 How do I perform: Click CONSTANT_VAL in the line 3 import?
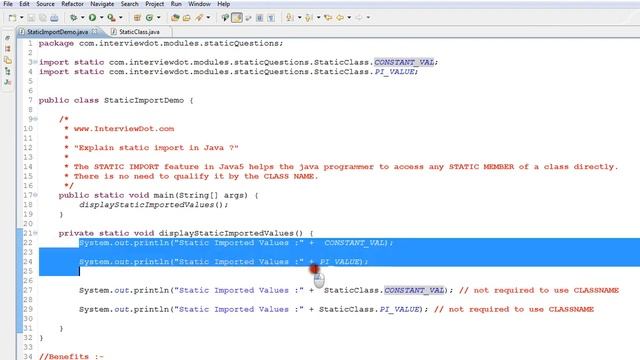404,62
